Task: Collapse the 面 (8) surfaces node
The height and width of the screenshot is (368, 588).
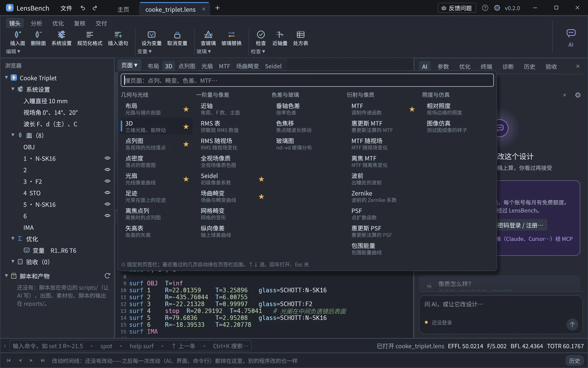Action: (13, 135)
